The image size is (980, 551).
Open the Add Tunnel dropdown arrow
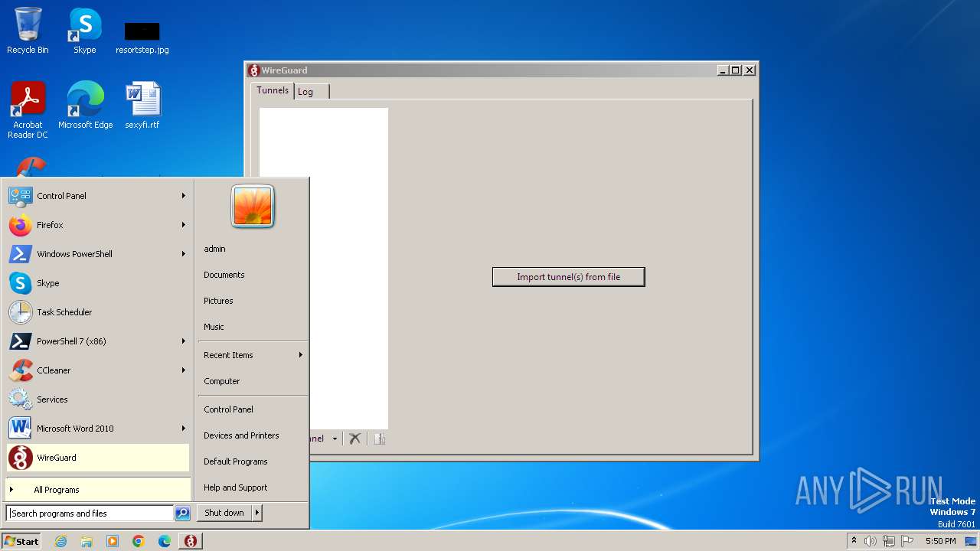pyautogui.click(x=335, y=439)
